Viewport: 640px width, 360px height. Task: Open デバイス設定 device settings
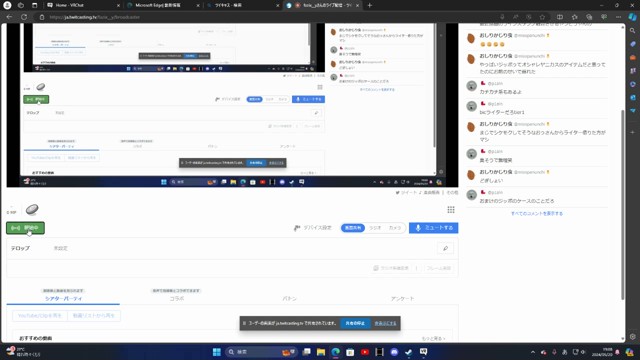[313, 228]
